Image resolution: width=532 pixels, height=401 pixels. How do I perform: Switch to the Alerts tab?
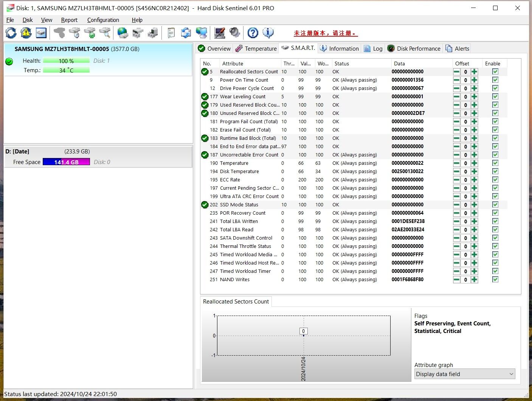point(458,48)
